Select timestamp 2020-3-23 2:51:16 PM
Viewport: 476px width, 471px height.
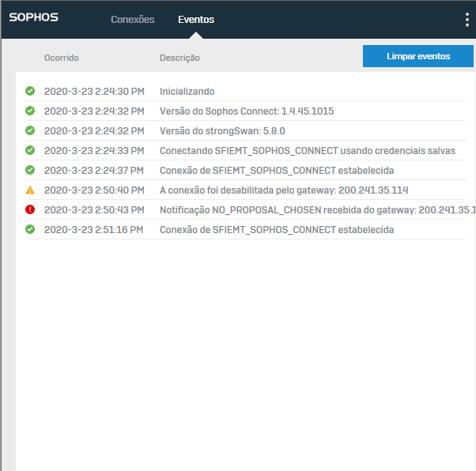coord(93,229)
